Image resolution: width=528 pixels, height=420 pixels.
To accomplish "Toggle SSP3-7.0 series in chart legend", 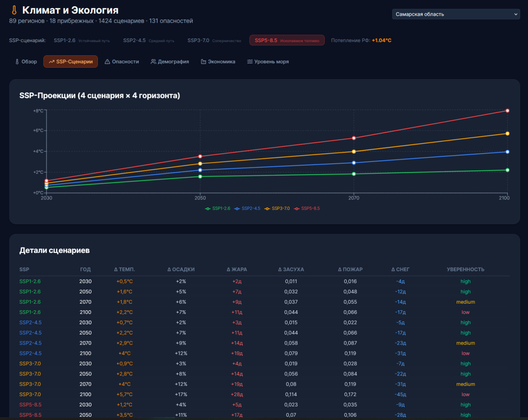I will 277,208.
